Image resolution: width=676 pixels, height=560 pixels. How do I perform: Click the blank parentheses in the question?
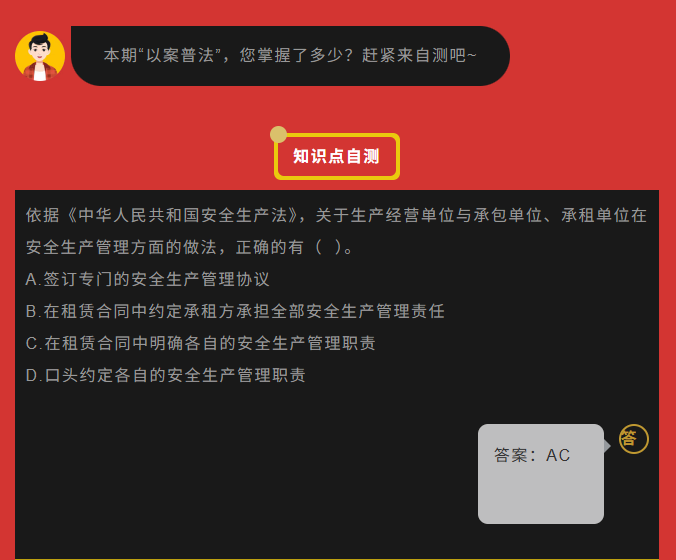329,247
